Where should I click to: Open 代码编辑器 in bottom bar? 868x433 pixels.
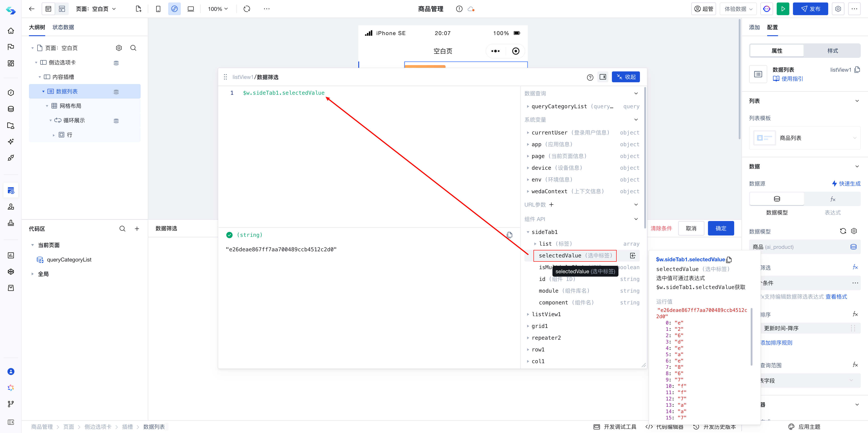click(665, 427)
